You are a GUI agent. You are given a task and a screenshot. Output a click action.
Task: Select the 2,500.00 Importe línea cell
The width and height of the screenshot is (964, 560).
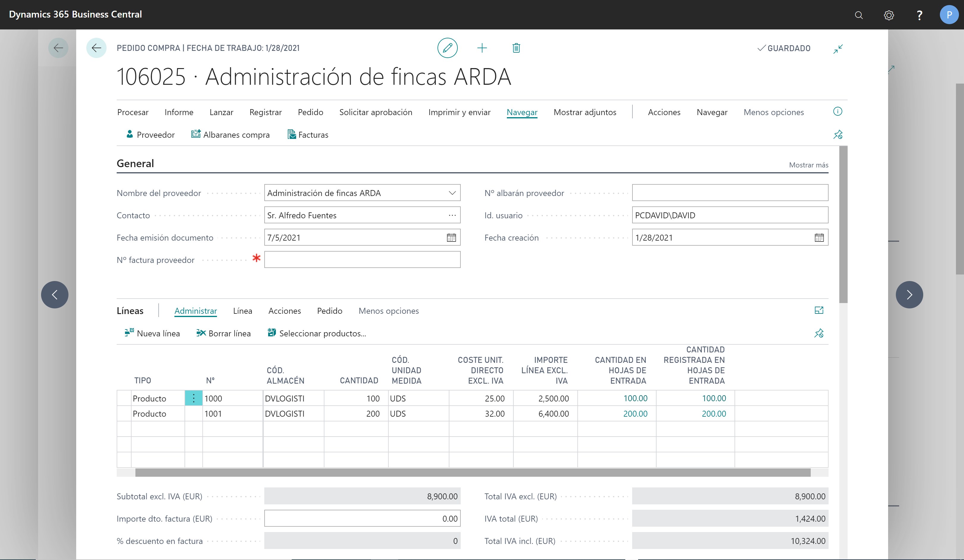click(x=545, y=398)
